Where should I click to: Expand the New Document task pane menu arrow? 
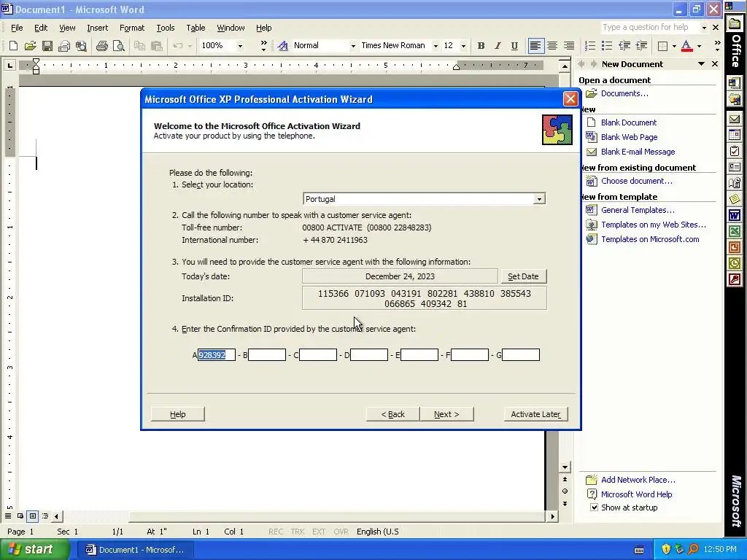coord(701,64)
